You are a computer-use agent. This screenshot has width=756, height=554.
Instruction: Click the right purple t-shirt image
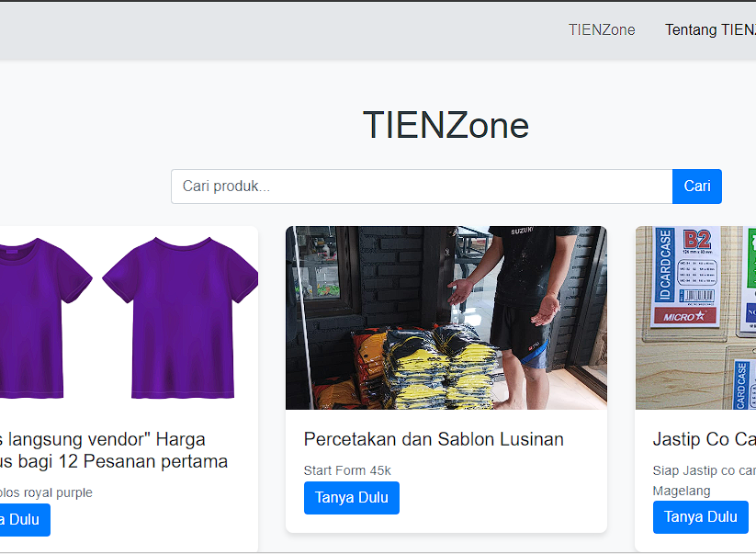pos(180,317)
